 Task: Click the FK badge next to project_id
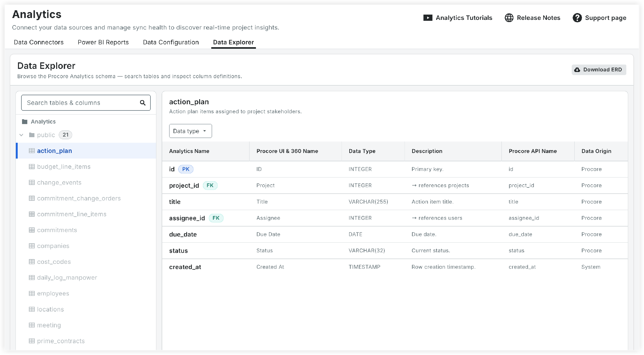coord(210,186)
